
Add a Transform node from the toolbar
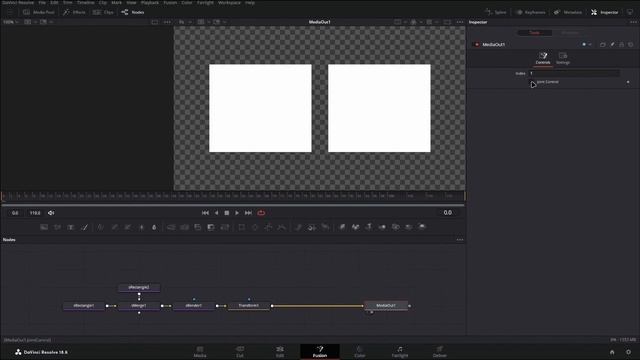(x=224, y=227)
